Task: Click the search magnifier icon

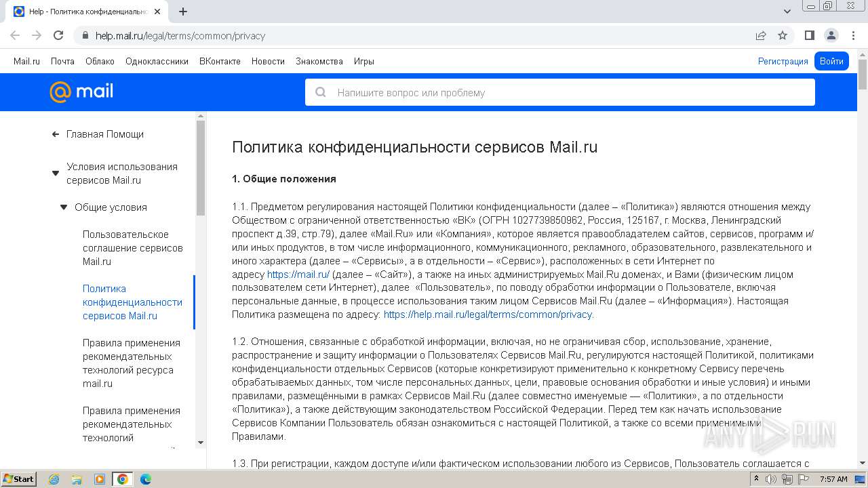Action: (321, 93)
